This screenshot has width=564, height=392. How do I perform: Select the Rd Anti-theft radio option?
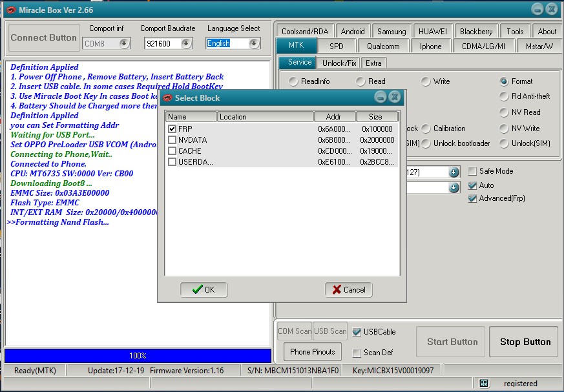(504, 96)
